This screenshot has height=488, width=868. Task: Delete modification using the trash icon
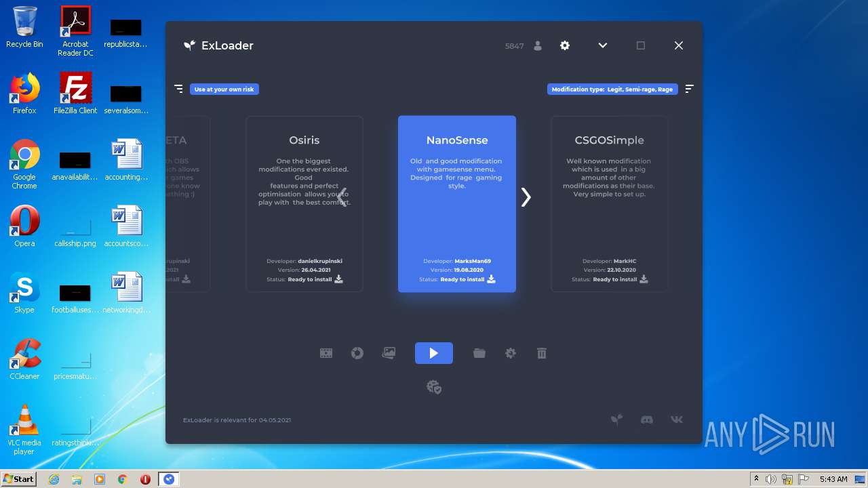(542, 353)
